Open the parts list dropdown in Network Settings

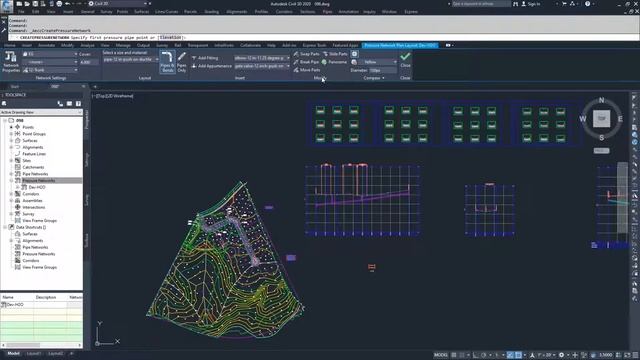tap(50, 70)
